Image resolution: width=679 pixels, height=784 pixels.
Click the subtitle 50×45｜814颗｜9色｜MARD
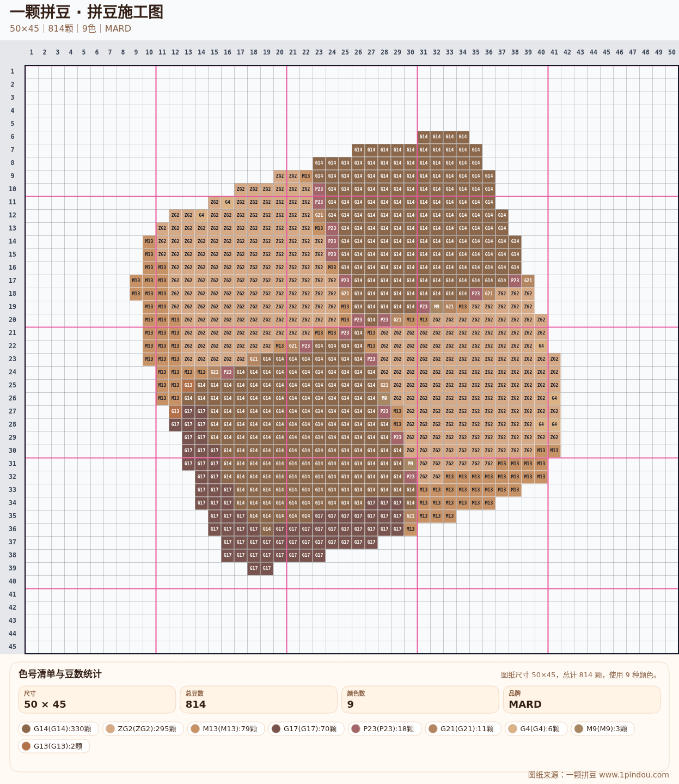point(70,29)
